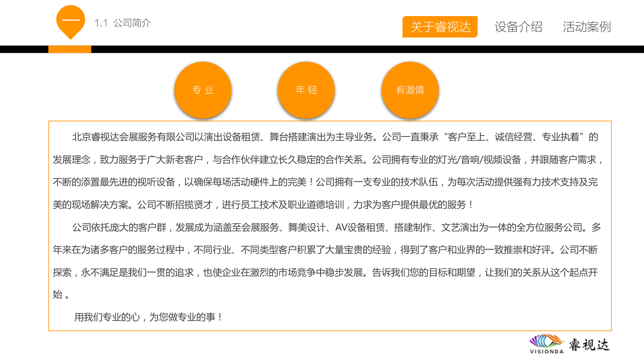
Task: Go to the 活动案例 tab
Action: point(587,27)
